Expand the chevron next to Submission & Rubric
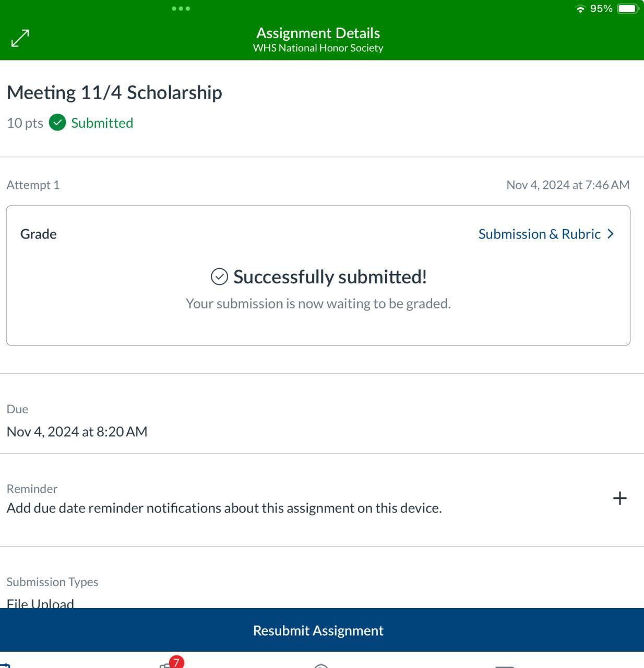Screen dimensions: 644x668 click(611, 234)
